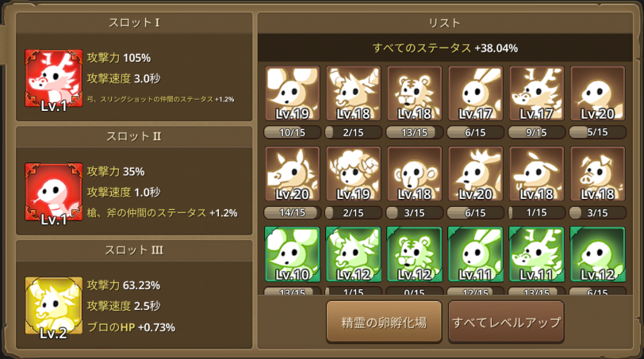
Task: Click the 14/15 horse progress bar
Action: (293, 212)
